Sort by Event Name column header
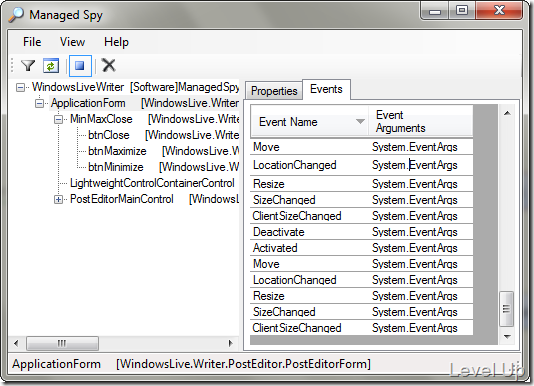Image resolution: width=534 pixels, height=386 pixels. pos(309,122)
